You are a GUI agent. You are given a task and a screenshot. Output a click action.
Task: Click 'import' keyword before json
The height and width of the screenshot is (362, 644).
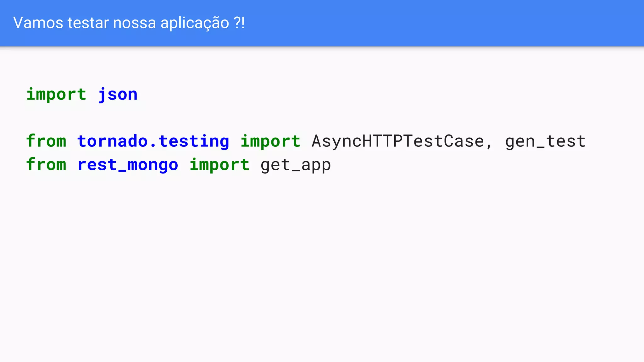tap(56, 95)
